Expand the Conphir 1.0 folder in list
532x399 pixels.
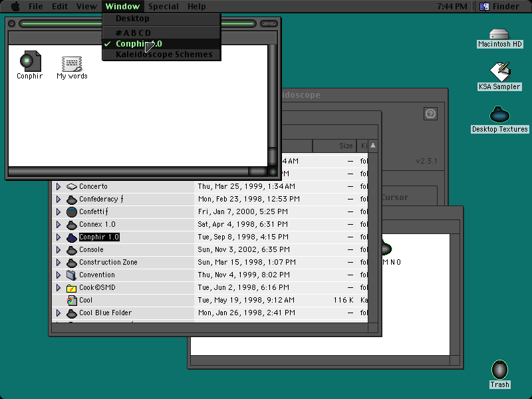[59, 237]
